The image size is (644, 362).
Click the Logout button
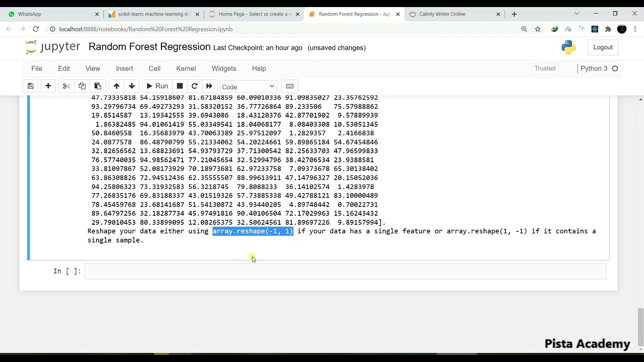click(603, 47)
